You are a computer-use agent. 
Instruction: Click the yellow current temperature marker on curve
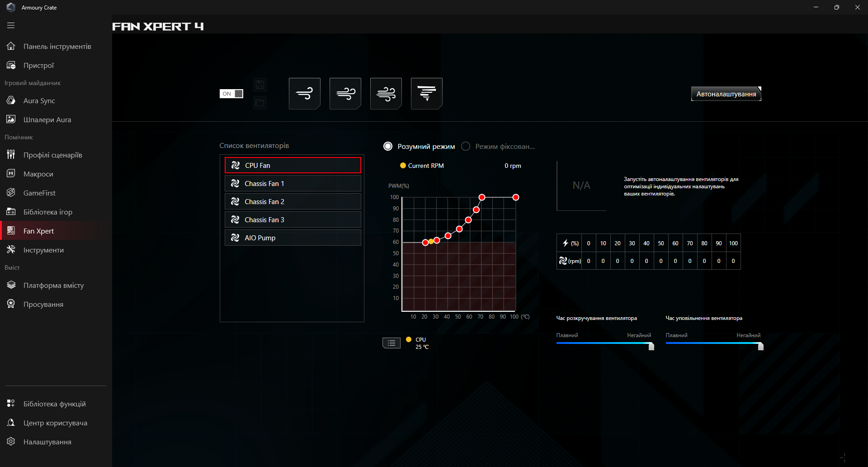tap(431, 242)
